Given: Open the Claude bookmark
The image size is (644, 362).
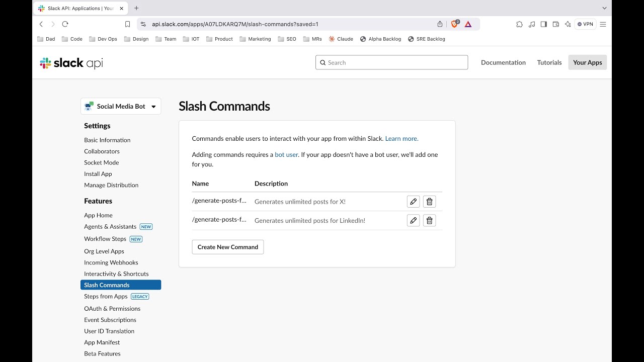Looking at the screenshot, I should (x=341, y=39).
